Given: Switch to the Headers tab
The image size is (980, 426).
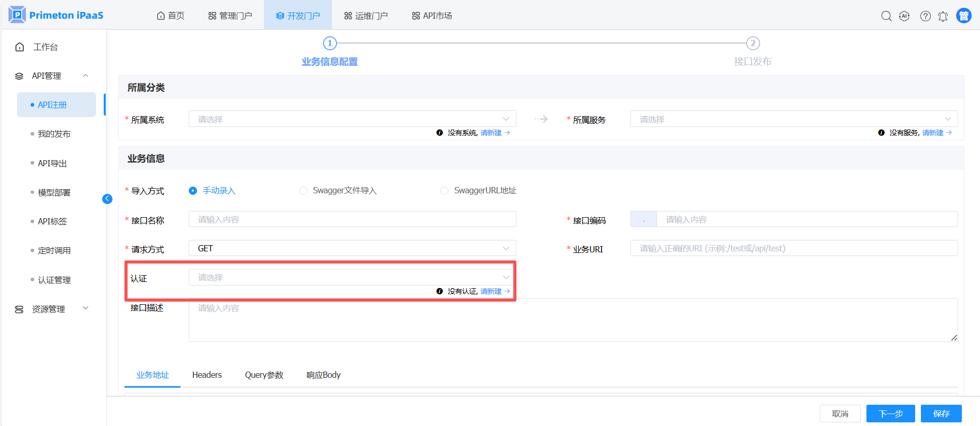Looking at the screenshot, I should (x=207, y=375).
